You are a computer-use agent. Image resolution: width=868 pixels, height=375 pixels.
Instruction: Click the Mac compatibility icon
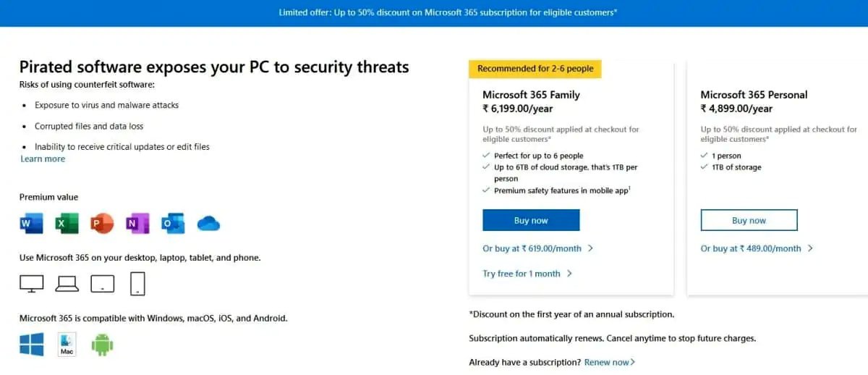67,345
